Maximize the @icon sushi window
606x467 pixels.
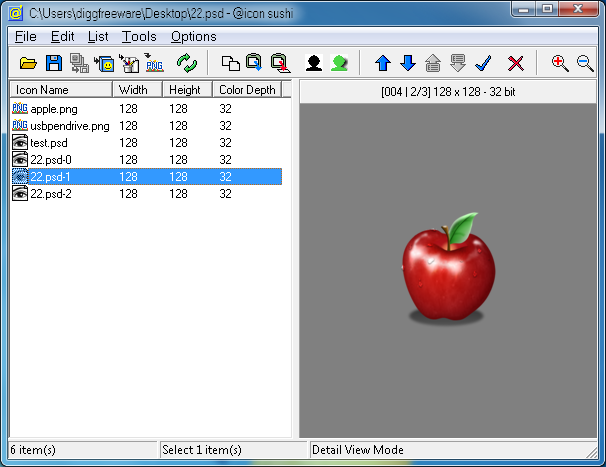tap(547, 9)
